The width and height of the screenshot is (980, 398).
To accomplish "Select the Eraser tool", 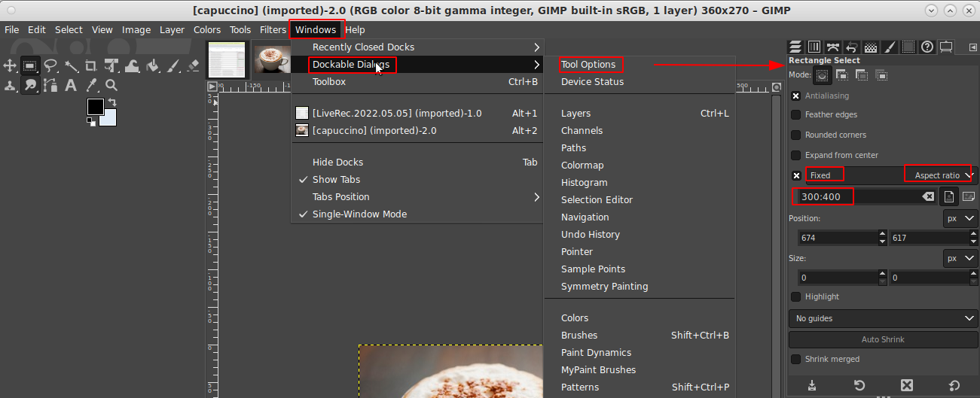I will point(193,65).
